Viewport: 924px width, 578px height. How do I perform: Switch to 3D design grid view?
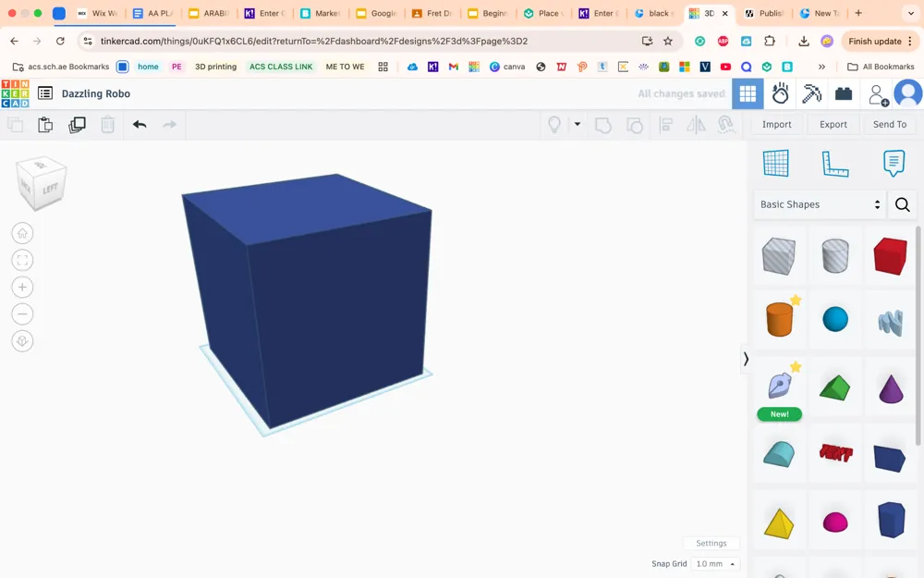(x=748, y=93)
